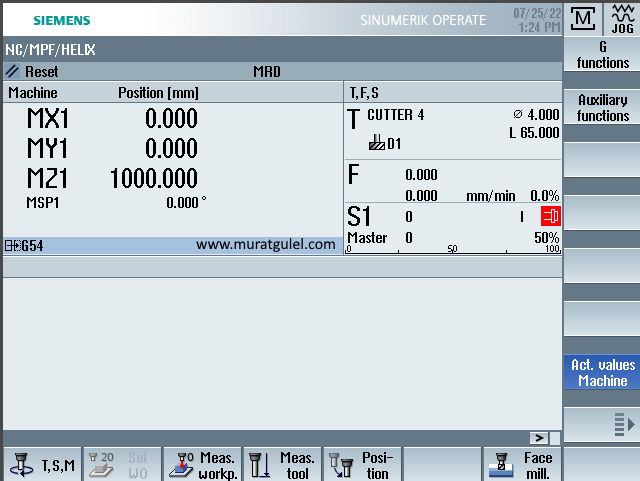
Task: Open the Machine operating area icon
Action: click(582, 18)
